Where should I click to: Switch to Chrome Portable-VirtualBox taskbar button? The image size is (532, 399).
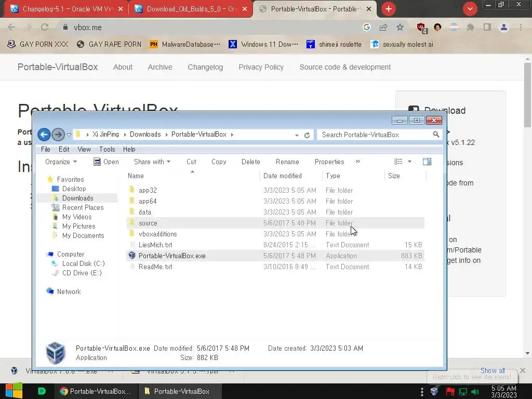click(x=96, y=391)
